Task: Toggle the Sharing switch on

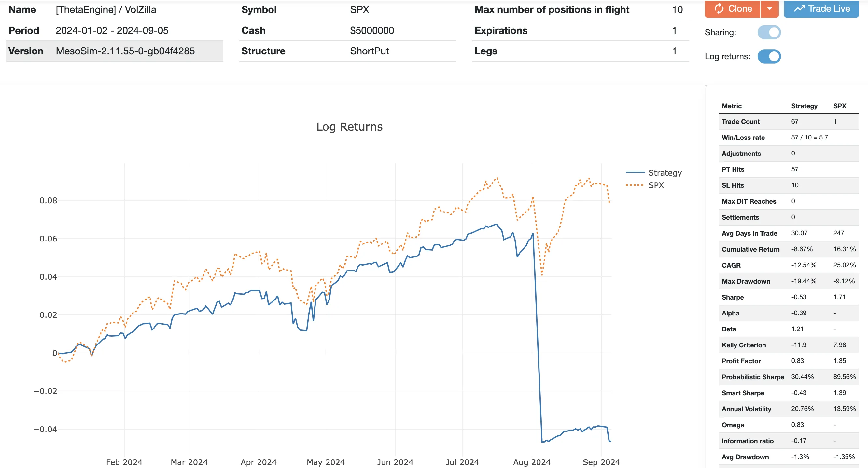Action: [x=770, y=32]
